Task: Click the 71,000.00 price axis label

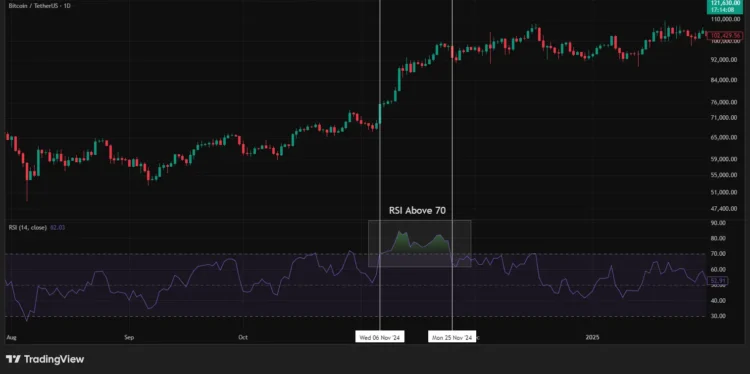Action: coord(725,118)
